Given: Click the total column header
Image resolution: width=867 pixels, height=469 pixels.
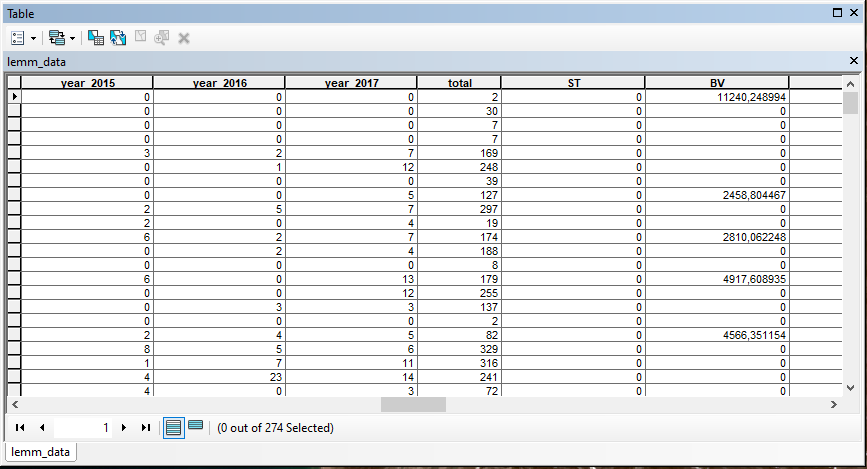Looking at the screenshot, I should pyautogui.click(x=459, y=83).
